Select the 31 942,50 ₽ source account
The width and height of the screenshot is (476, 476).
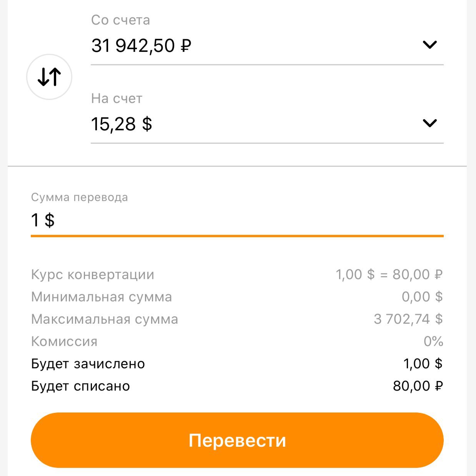141,46
